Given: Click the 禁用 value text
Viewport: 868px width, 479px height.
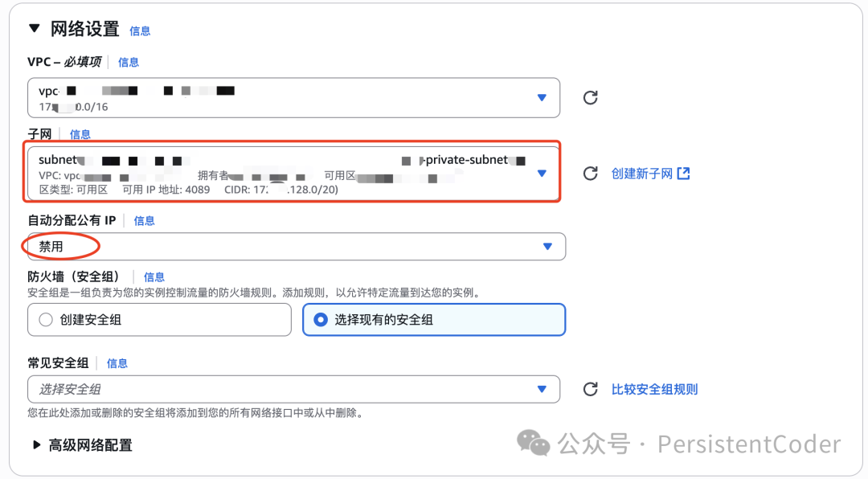Looking at the screenshot, I should [x=51, y=247].
